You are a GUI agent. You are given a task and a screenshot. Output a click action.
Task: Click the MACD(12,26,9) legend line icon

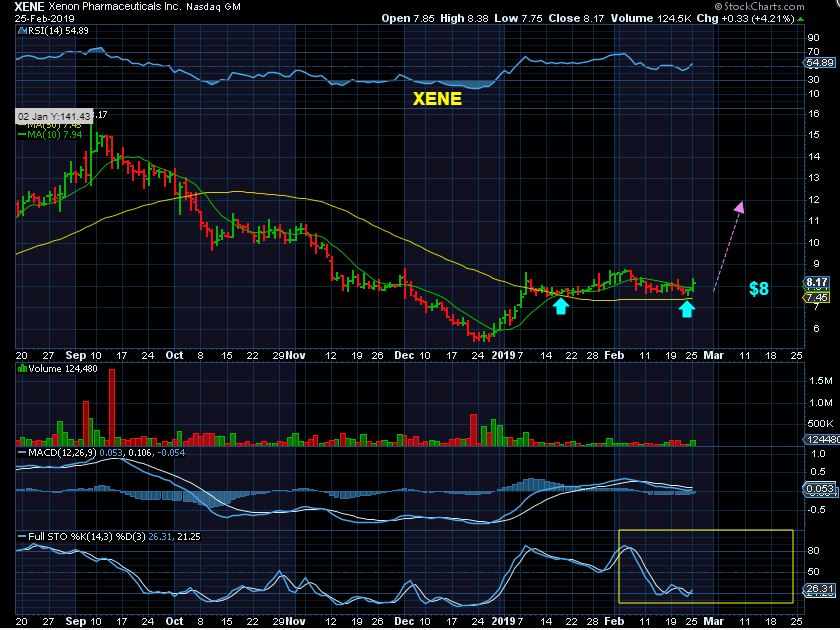pyautogui.click(x=20, y=453)
